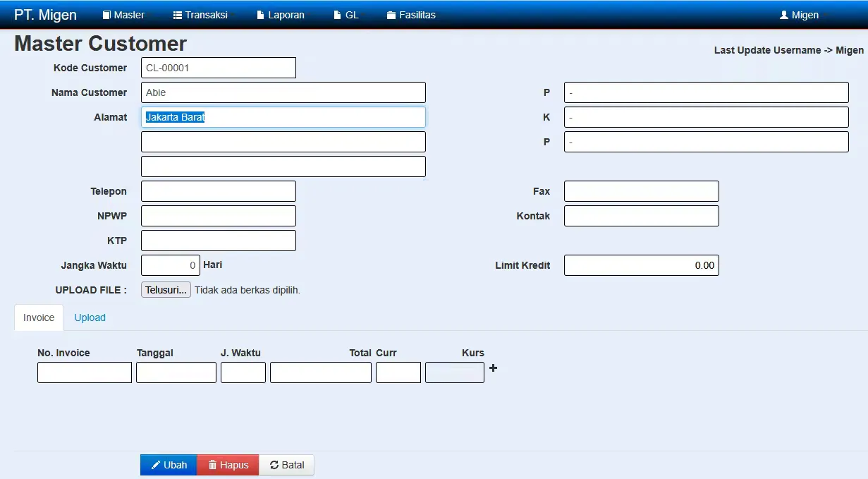Switch to the Invoice tab
The height and width of the screenshot is (479, 868).
click(x=39, y=317)
